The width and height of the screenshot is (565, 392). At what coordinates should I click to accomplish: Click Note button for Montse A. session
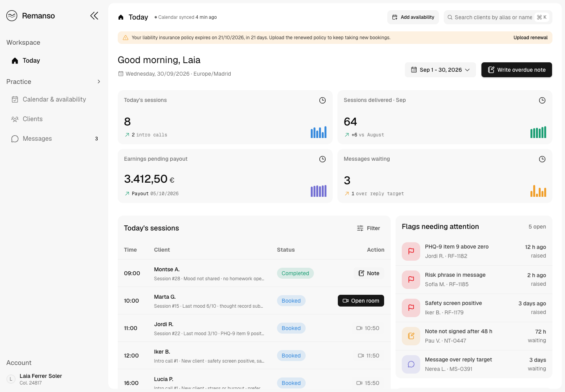point(369,273)
